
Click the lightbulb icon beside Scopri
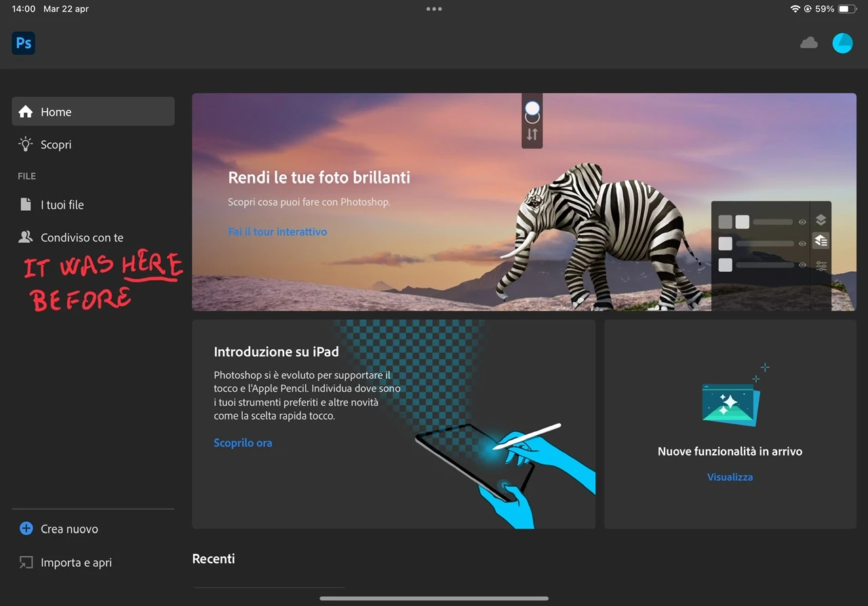26,144
